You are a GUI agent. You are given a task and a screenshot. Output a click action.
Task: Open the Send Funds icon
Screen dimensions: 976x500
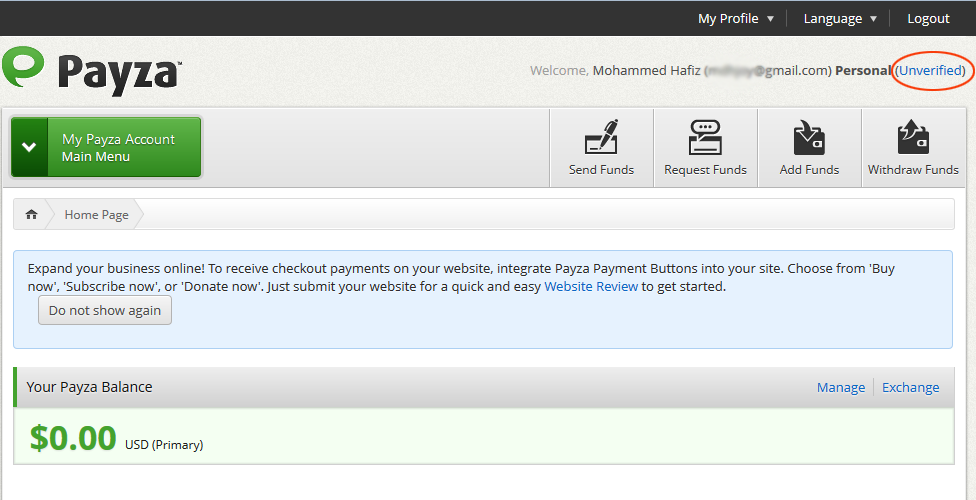[x=601, y=137]
